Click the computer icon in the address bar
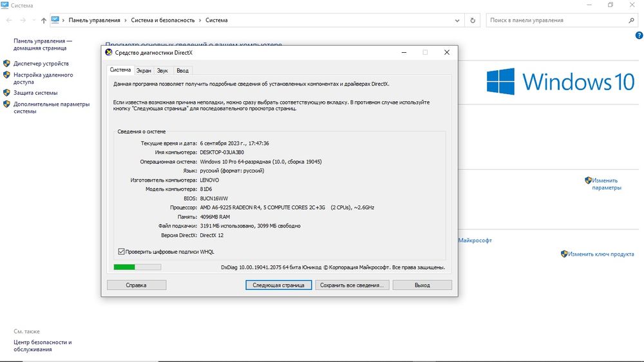Viewport: 644px width, 362px height. click(55, 20)
